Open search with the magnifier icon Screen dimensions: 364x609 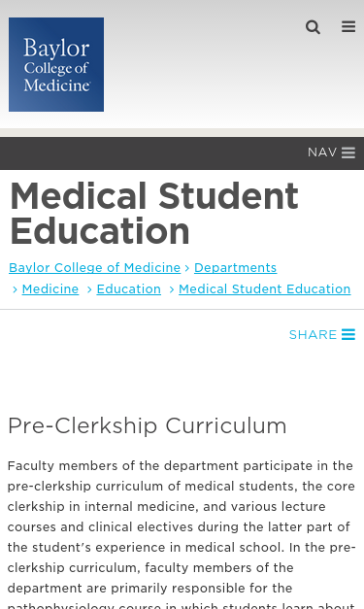point(313,27)
